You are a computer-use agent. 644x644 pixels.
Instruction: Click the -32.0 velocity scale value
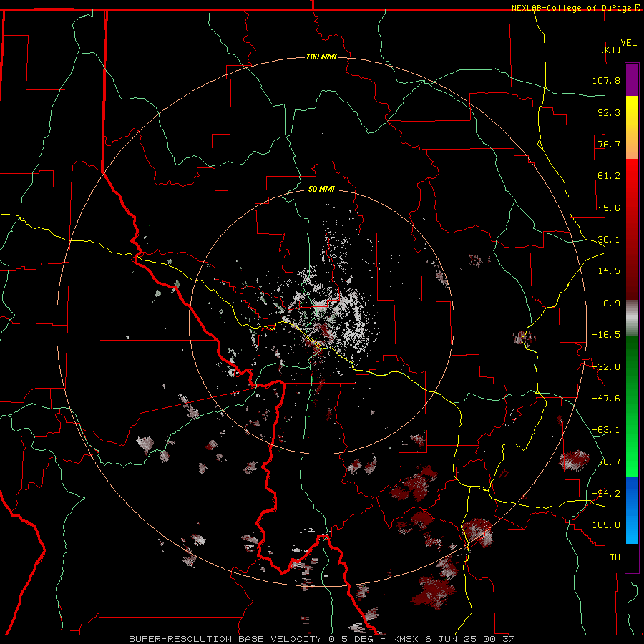(x=606, y=367)
